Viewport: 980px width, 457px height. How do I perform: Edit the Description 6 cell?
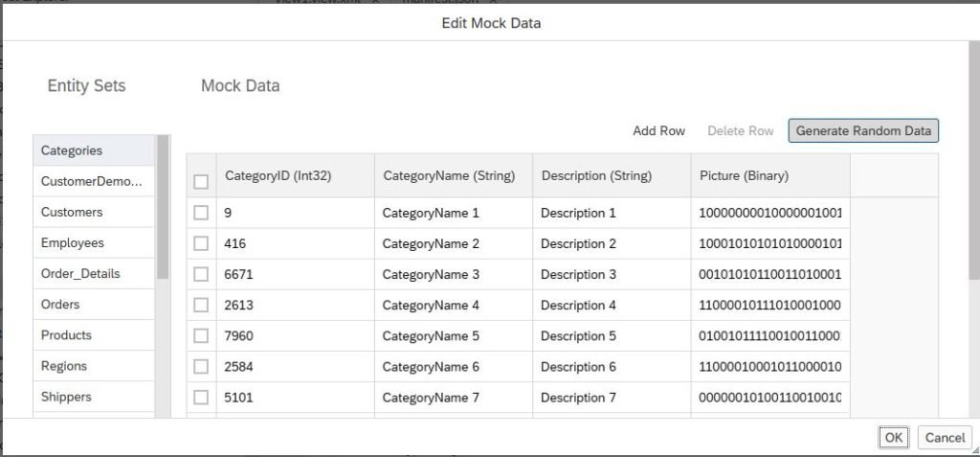pos(612,366)
